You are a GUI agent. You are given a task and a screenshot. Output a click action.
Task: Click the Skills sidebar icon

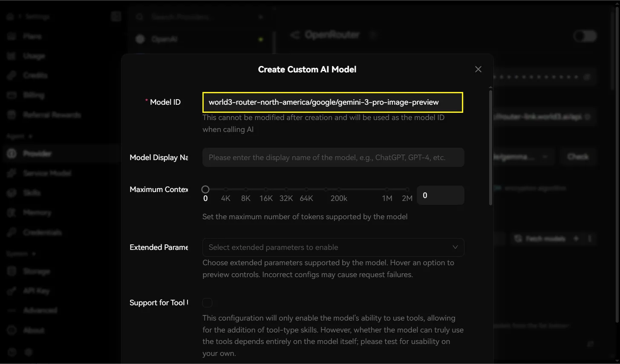(x=12, y=193)
